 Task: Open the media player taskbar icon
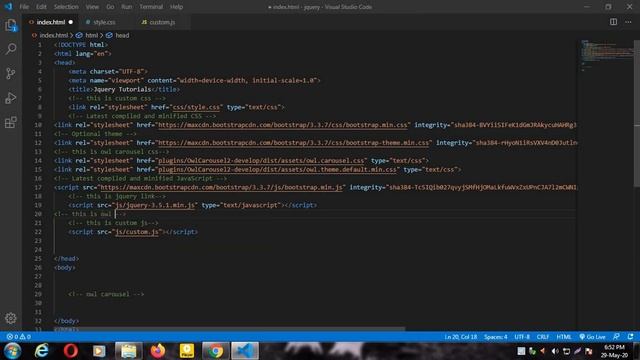(99, 351)
